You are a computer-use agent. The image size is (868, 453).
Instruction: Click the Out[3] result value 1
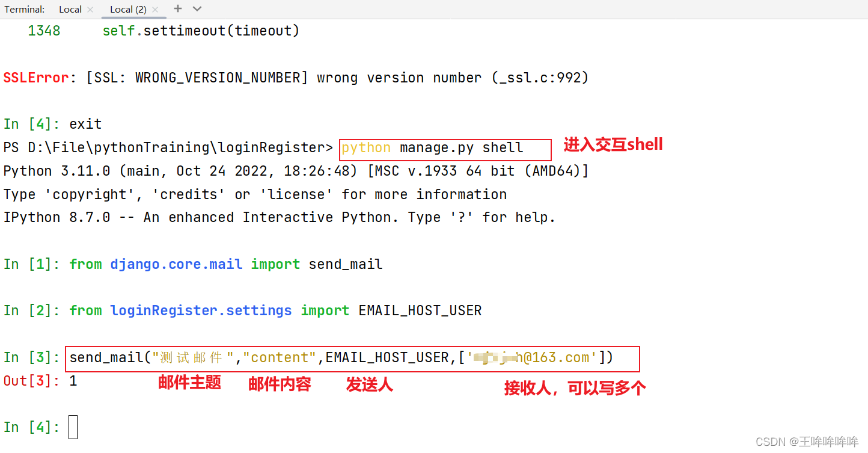(73, 381)
